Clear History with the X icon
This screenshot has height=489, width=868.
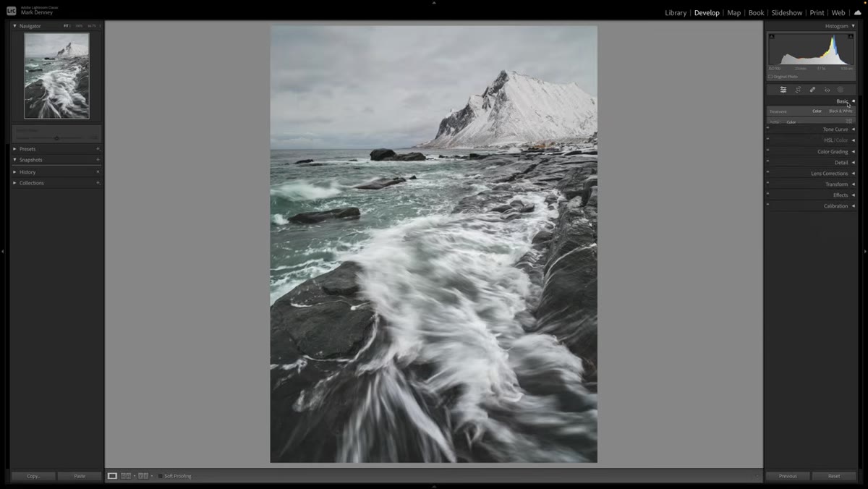pyautogui.click(x=98, y=172)
